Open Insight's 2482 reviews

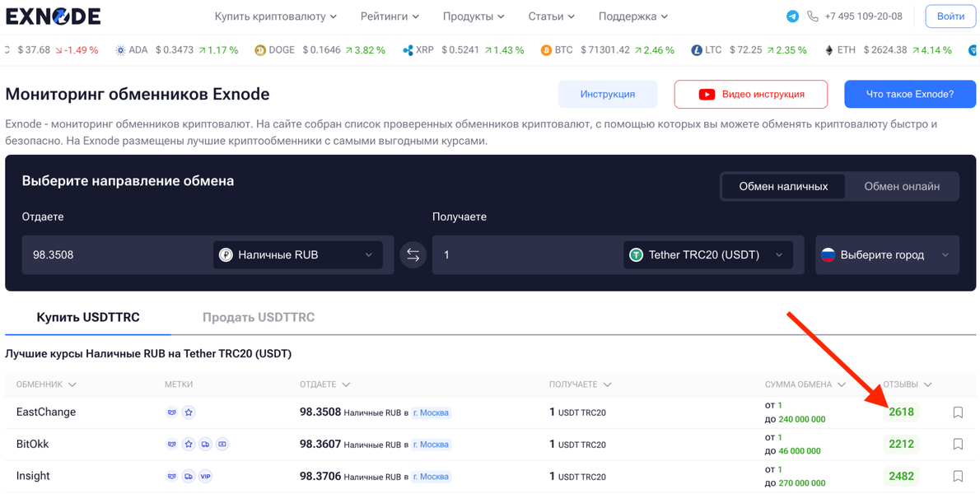click(901, 476)
